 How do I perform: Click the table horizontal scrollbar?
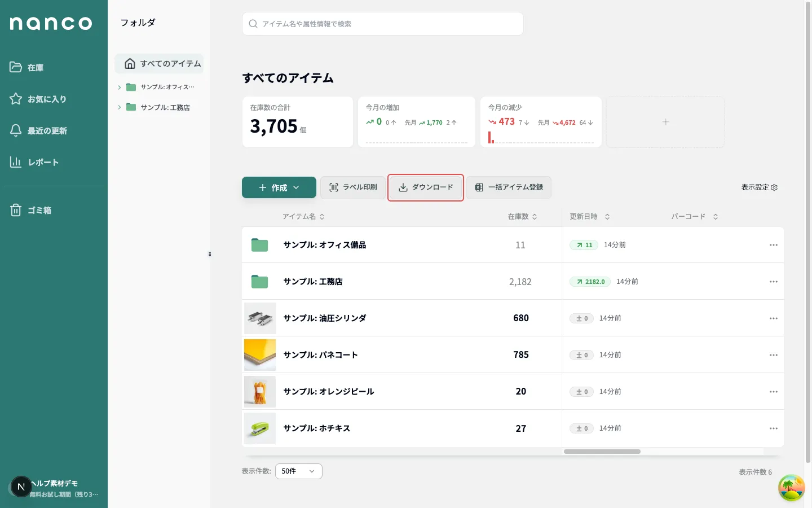pyautogui.click(x=602, y=452)
